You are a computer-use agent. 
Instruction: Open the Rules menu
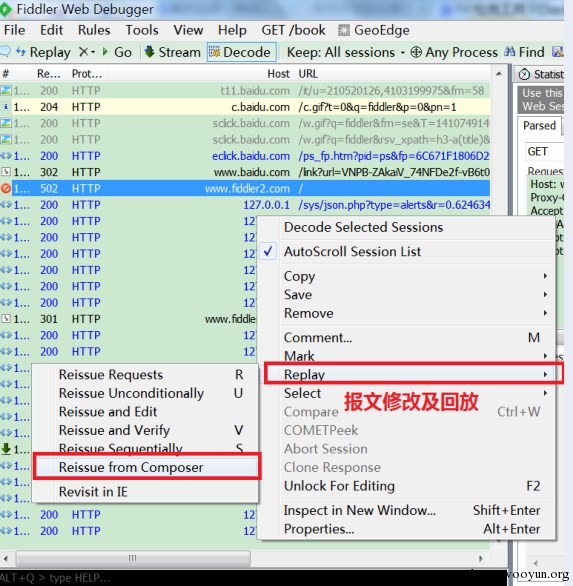pos(94,30)
